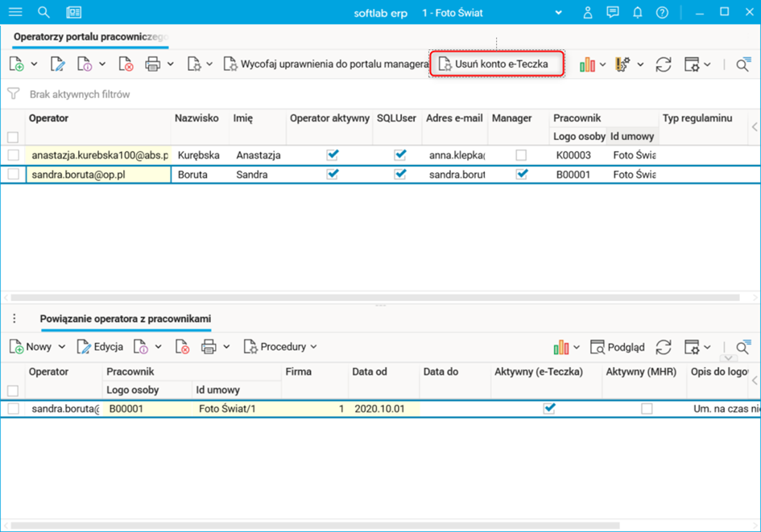761x532 pixels.
Task: Toggle SQLUser checkbox for Boruta
Action: pos(400,174)
